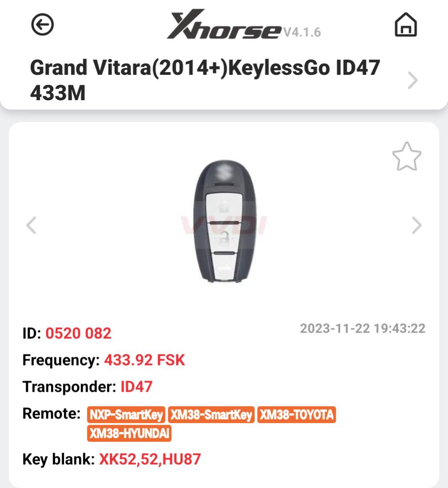Screen dimensions: 448x488
Task: Show the previous key image arrow
Action: click(32, 225)
